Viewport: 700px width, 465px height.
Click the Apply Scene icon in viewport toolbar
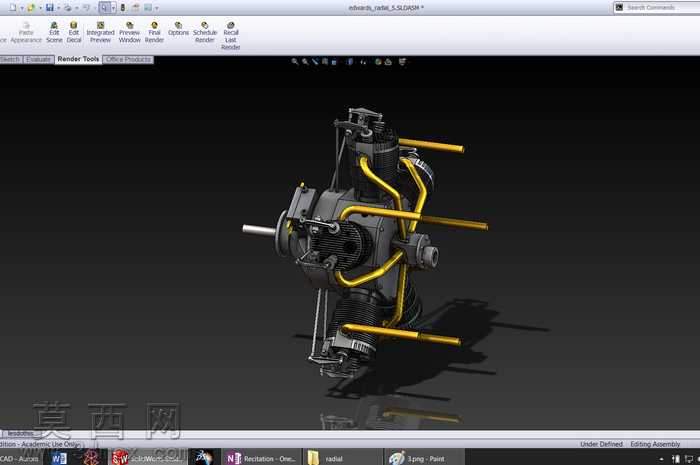tap(388, 62)
